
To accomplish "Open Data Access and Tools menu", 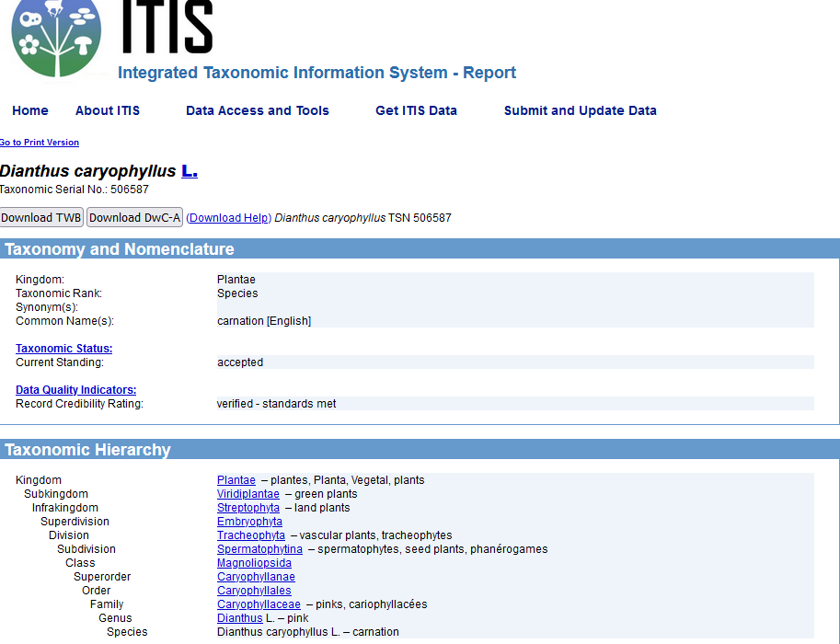I will point(257,110).
